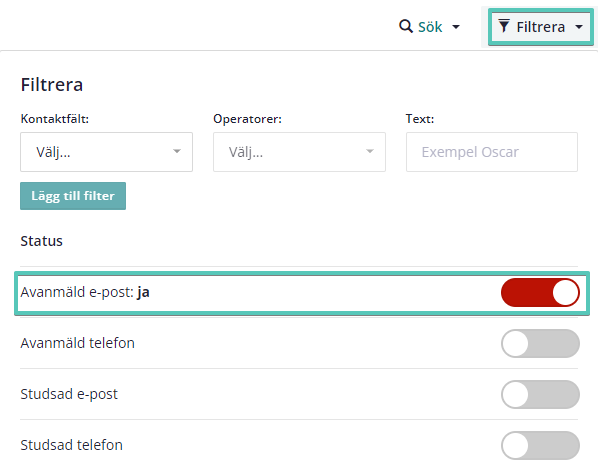This screenshot has width=599, height=473.
Task: Click the Studsad e-post label text
Action: (x=69, y=394)
